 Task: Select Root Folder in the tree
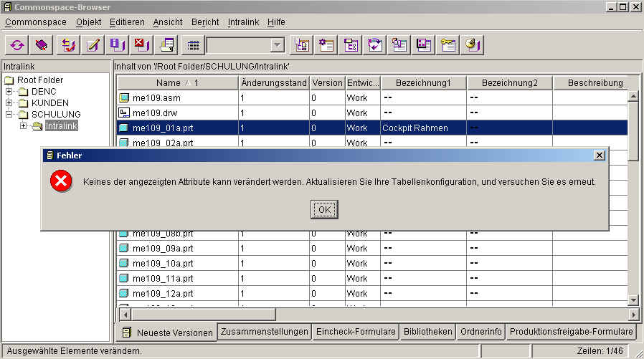[40, 80]
